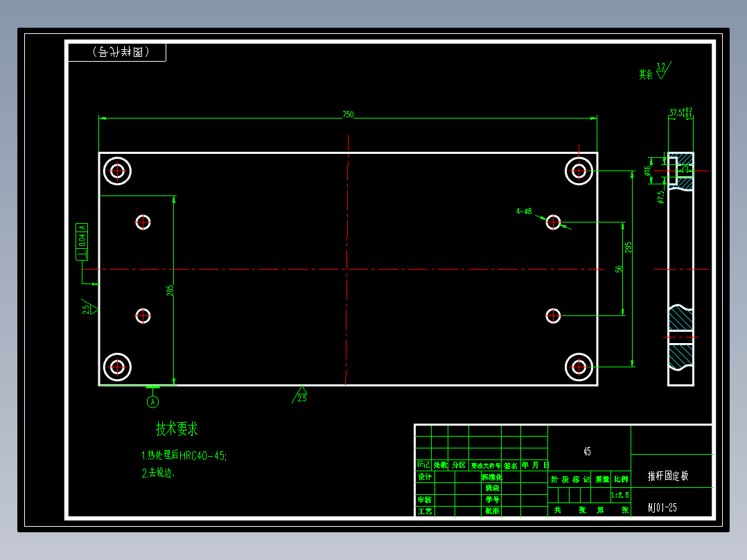
Task: Select the 签名 header cell
Action: click(x=511, y=466)
